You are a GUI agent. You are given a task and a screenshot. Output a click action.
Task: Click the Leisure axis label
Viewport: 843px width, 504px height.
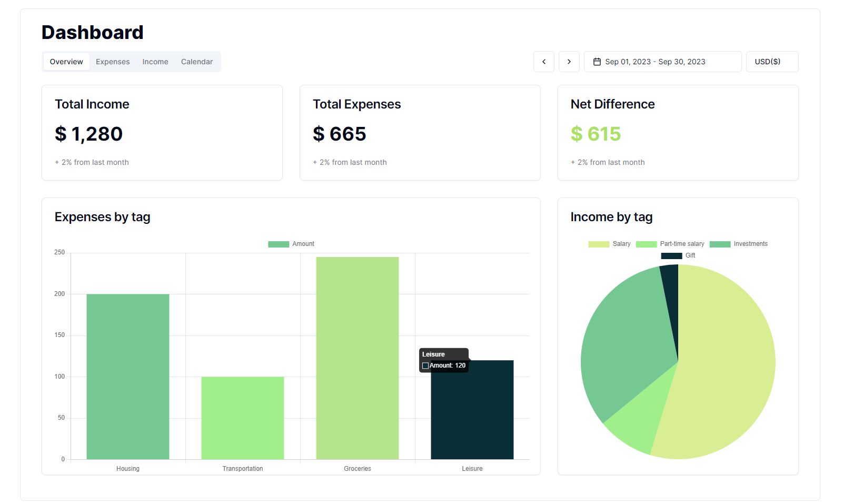472,469
